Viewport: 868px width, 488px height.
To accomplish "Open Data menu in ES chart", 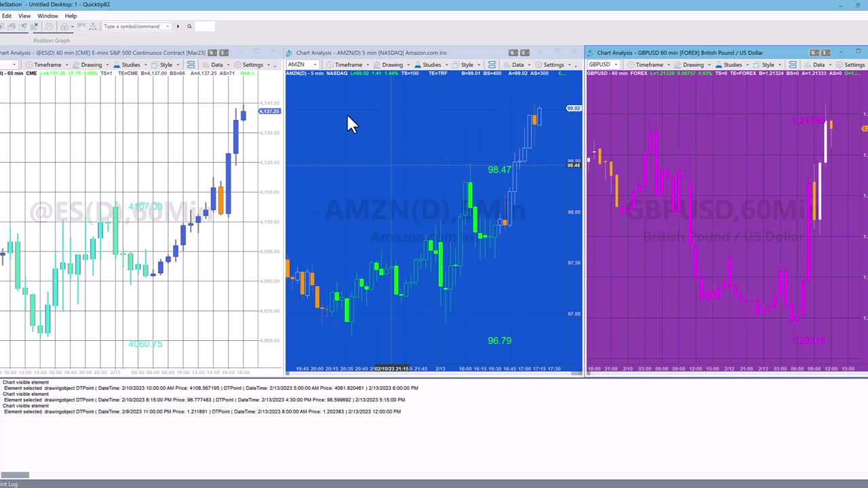I will (x=216, y=65).
